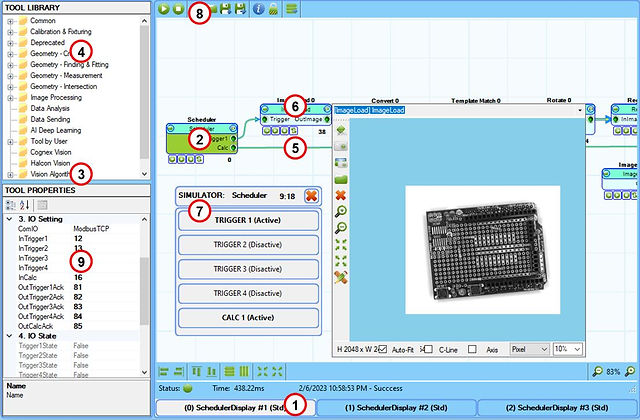Viewport: 640px width, 420px height.
Task: Click the green stacked layers toolbar icon
Action: (x=291, y=9)
